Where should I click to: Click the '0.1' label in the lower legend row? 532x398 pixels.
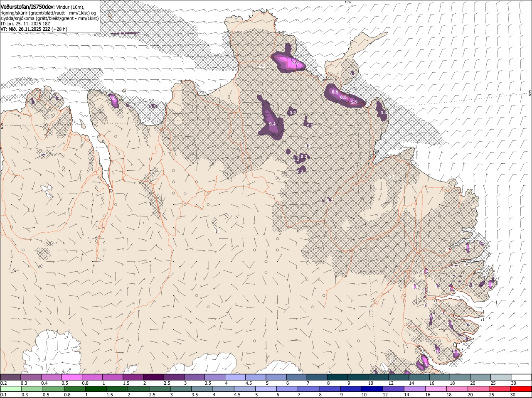click(x=3, y=395)
